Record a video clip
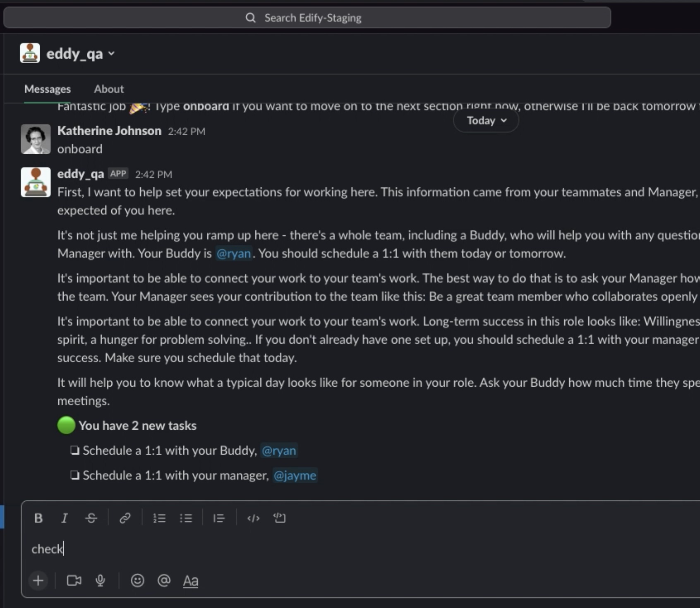The image size is (700, 608). coord(74,581)
